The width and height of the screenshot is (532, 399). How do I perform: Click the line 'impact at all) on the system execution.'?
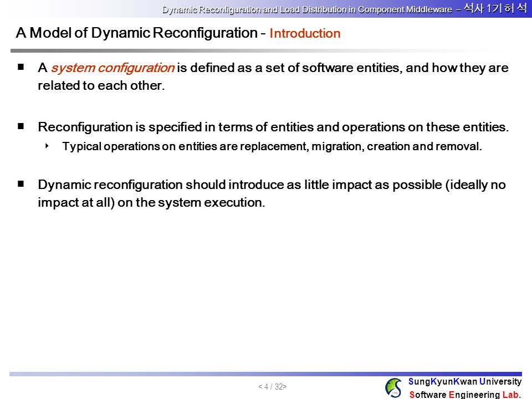point(151,203)
